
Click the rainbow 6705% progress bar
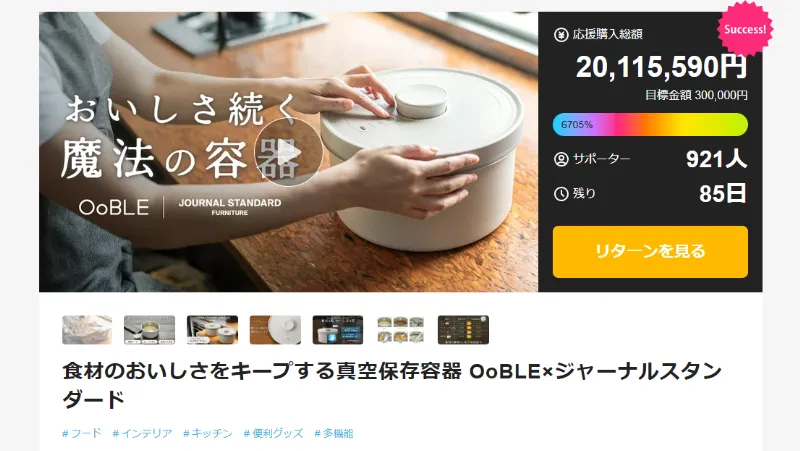(x=650, y=124)
